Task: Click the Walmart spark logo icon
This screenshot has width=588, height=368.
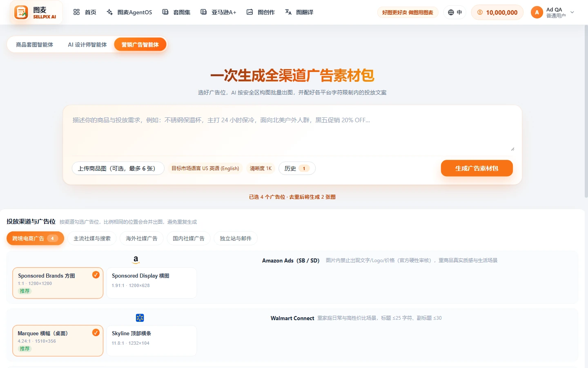Action: [x=140, y=318]
